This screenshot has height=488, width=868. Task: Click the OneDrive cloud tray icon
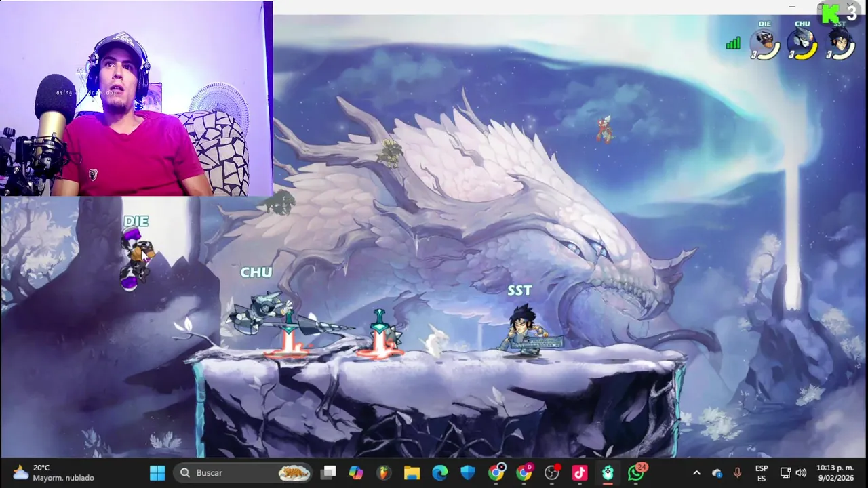tap(717, 472)
